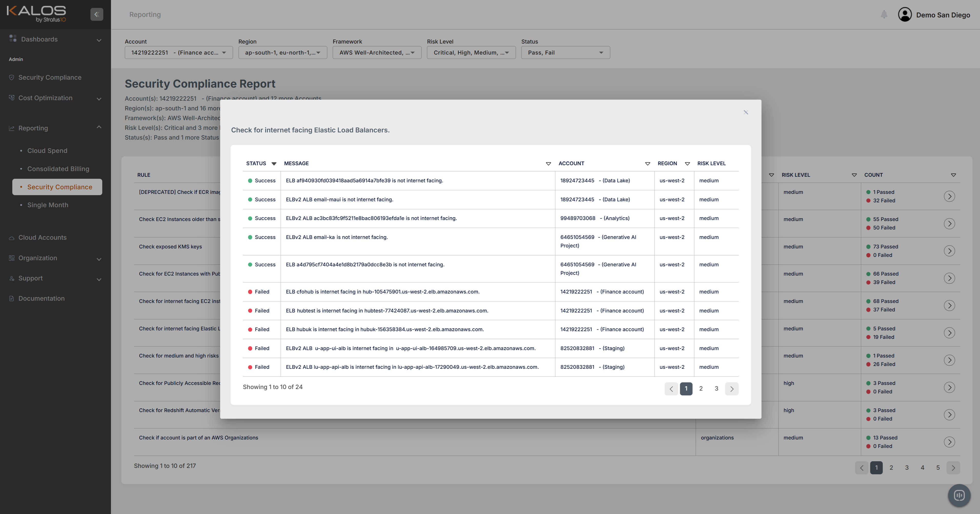Open the Account filter dropdown
This screenshot has width=980, height=514.
[x=178, y=53]
